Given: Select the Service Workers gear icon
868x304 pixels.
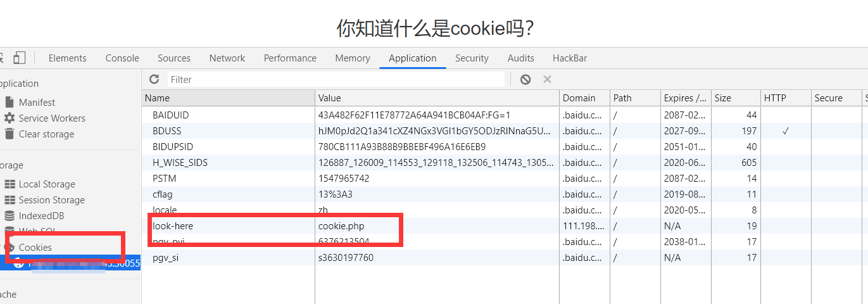Looking at the screenshot, I should click(x=9, y=118).
